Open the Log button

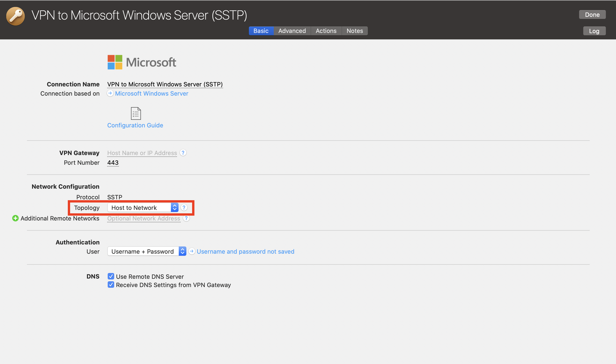pyautogui.click(x=594, y=31)
